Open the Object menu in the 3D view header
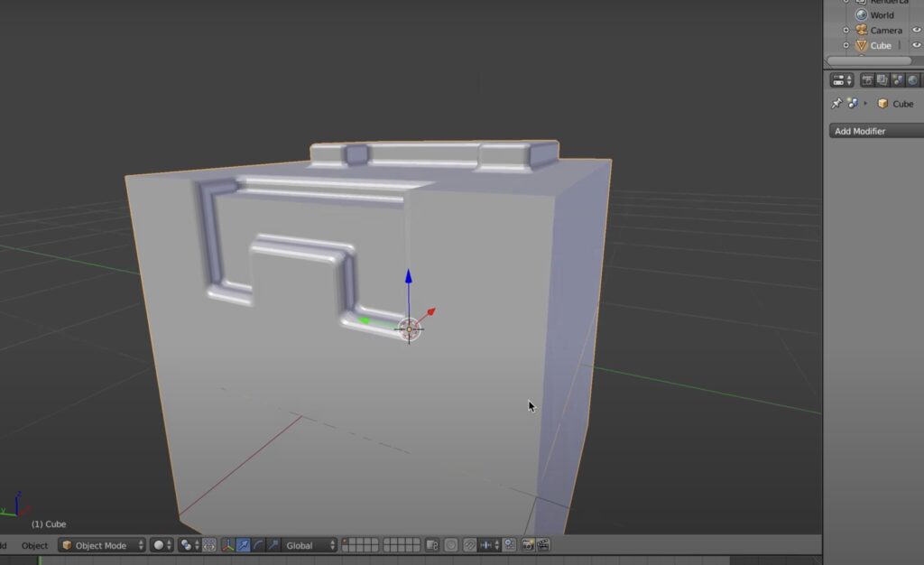Screen dimensions: 924x565 click(34, 545)
